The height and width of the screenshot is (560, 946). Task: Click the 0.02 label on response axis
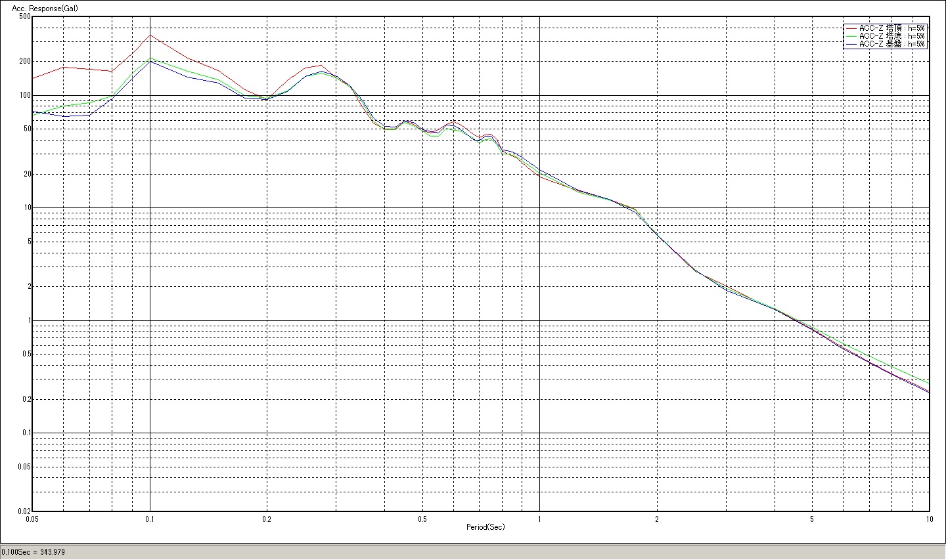[x=24, y=511]
